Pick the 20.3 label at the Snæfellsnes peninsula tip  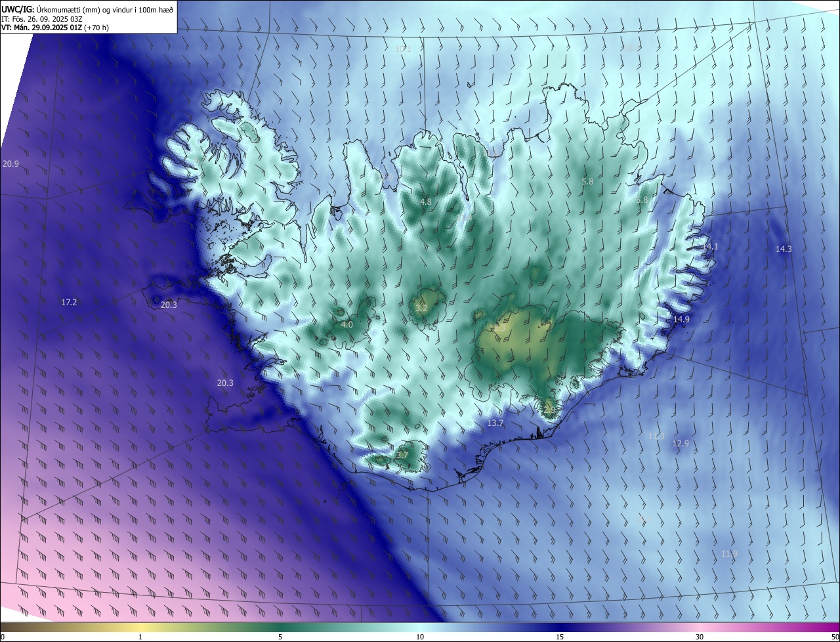click(x=169, y=305)
